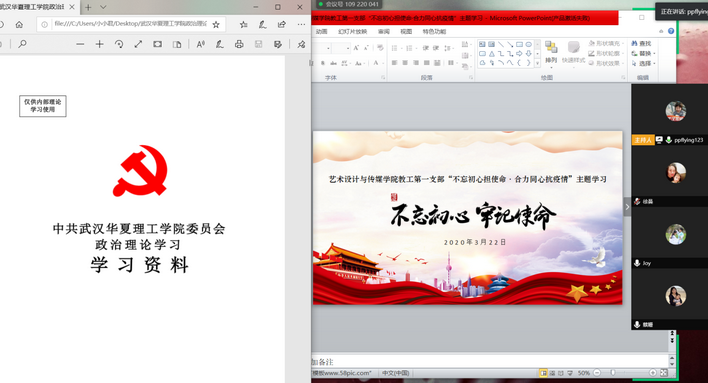Pin the PDF toolbar
The height and width of the screenshot is (383, 708).
(301, 44)
